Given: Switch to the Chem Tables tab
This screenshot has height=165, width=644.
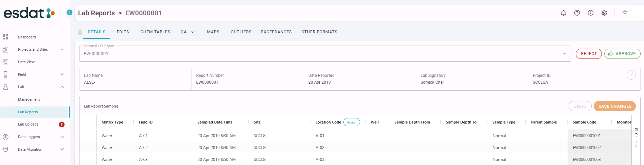Looking at the screenshot, I should pos(155,32).
